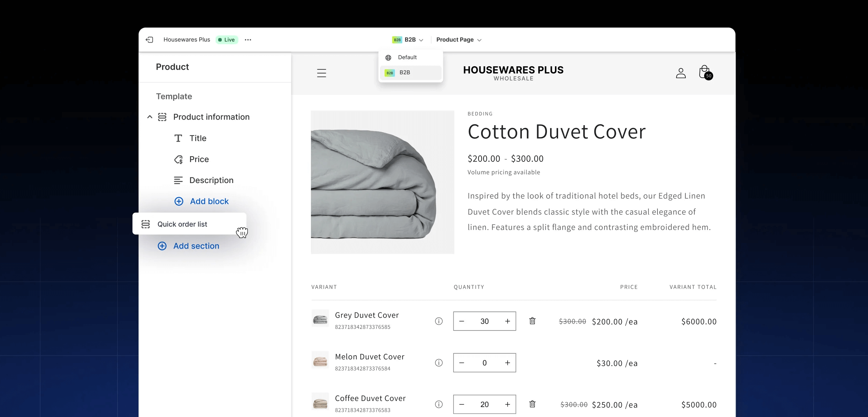Screen dimensions: 868x417
Task: Open the B2B market selector dropdown
Action: [x=407, y=39]
